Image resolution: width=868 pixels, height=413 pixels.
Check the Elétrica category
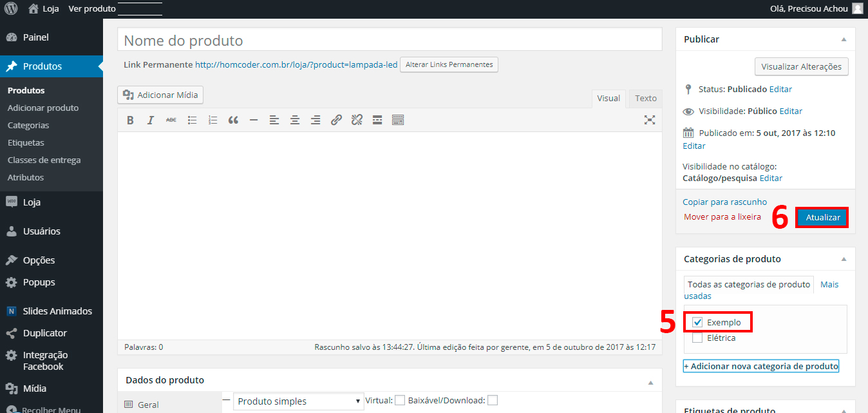pos(697,338)
